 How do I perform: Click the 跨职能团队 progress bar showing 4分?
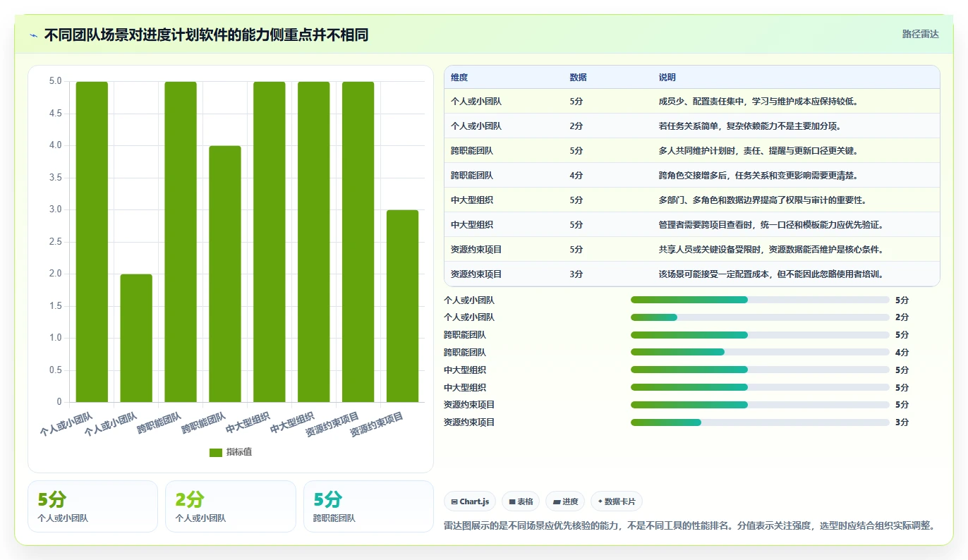[x=760, y=353]
